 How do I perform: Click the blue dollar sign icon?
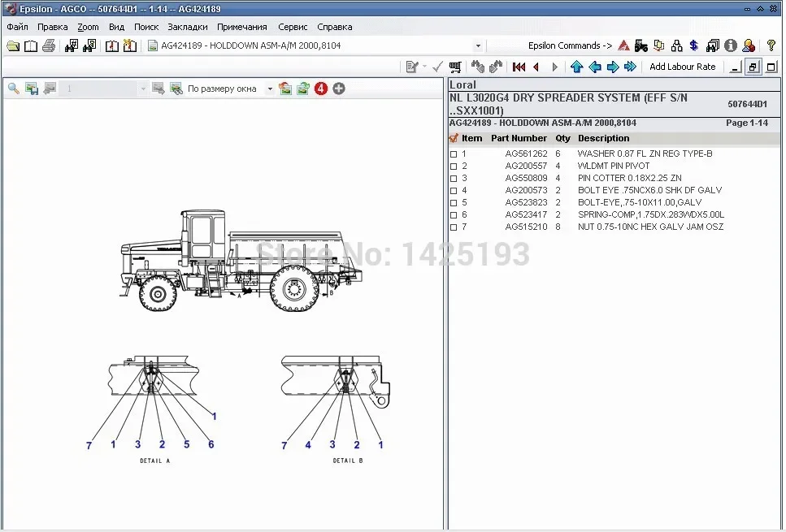click(693, 46)
